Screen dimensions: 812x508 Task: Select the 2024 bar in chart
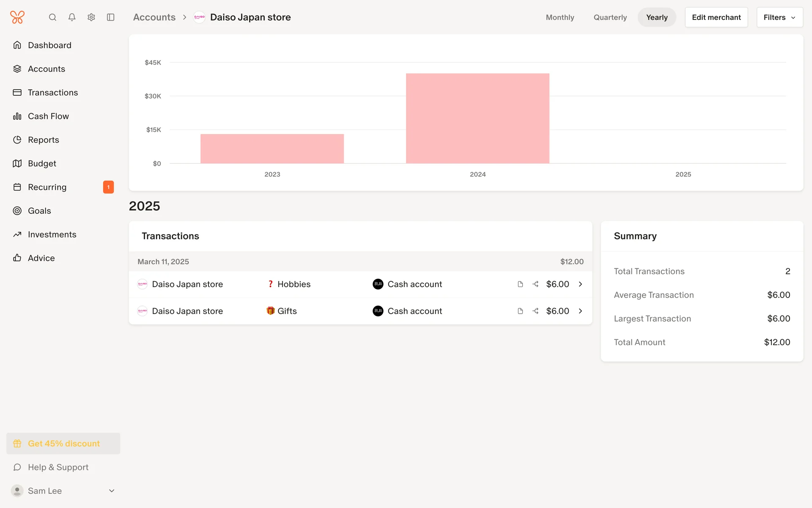477,119
